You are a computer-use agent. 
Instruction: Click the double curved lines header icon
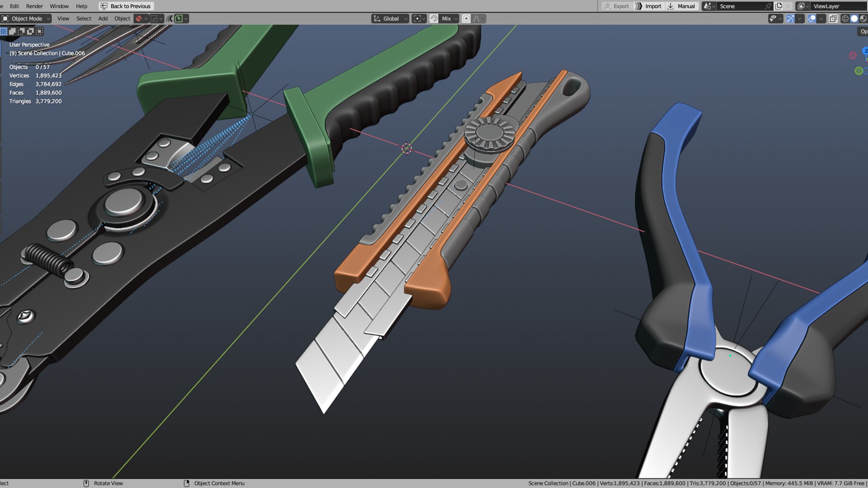point(170,19)
